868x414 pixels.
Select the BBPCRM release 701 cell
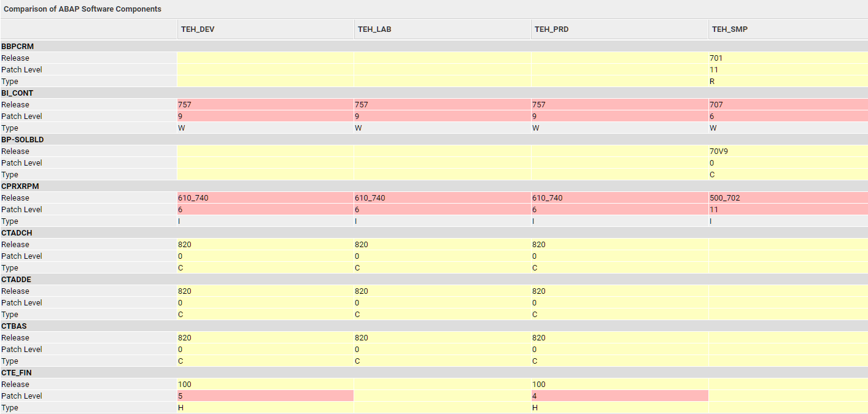pos(716,58)
